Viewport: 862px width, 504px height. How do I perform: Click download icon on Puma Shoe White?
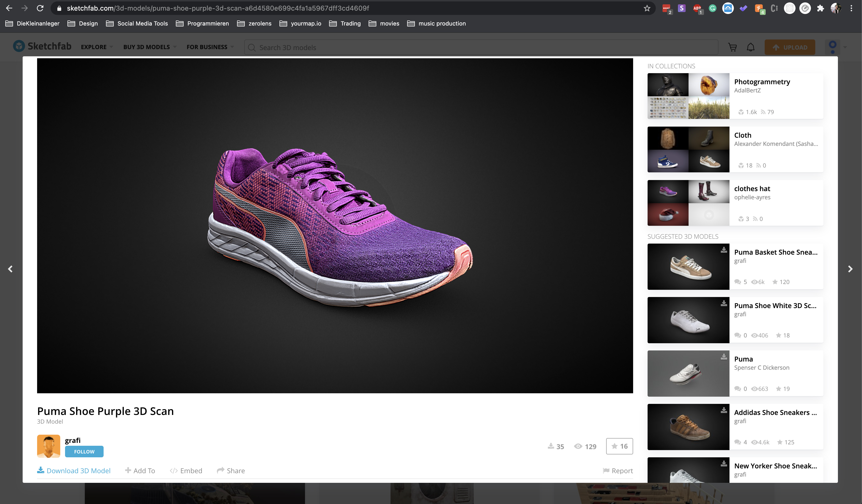click(723, 303)
